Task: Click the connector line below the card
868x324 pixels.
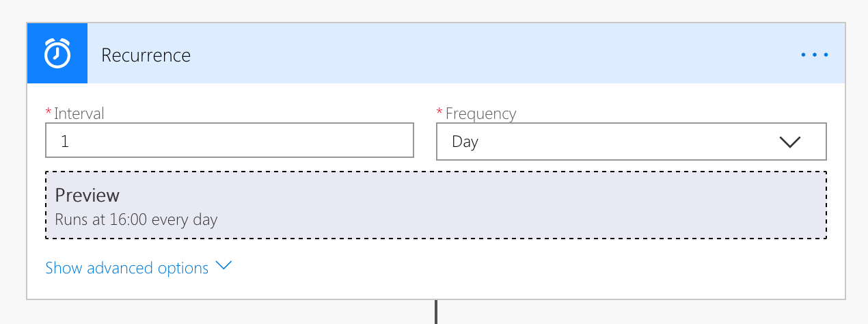Action: tap(435, 312)
